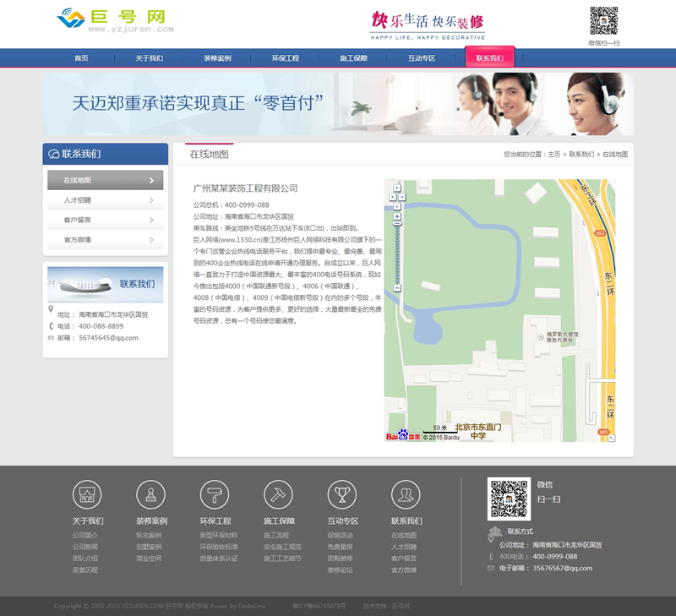The width and height of the screenshot is (676, 616).
Task: Open the 公司简介 footer link
Action: 84,535
